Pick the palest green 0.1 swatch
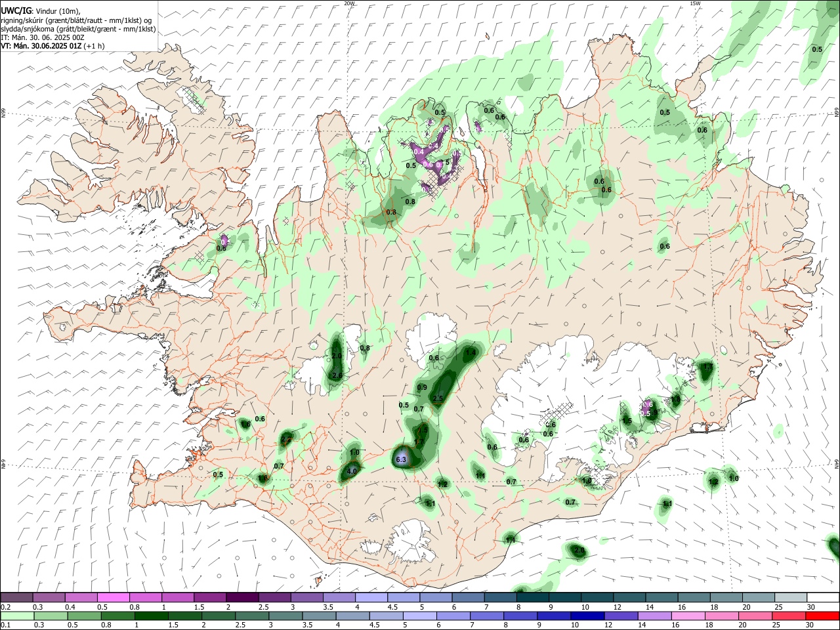The height and width of the screenshot is (630, 840). [17, 616]
